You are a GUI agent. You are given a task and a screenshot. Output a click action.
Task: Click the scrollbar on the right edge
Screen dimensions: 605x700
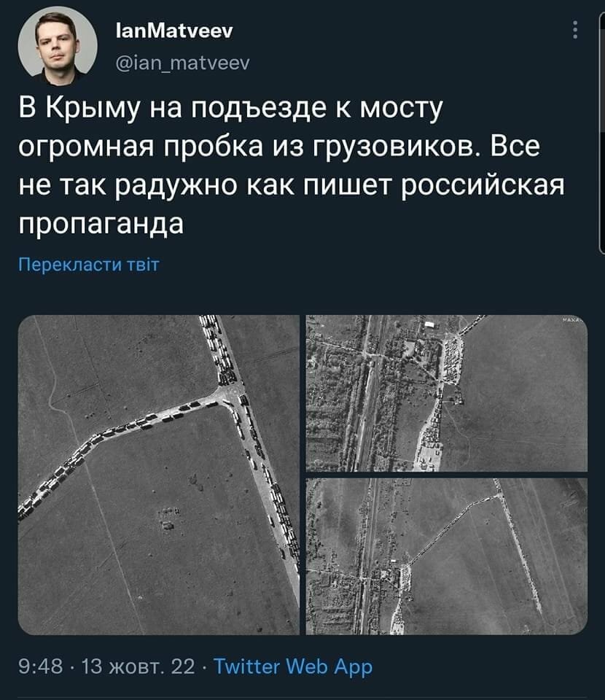(601, 134)
